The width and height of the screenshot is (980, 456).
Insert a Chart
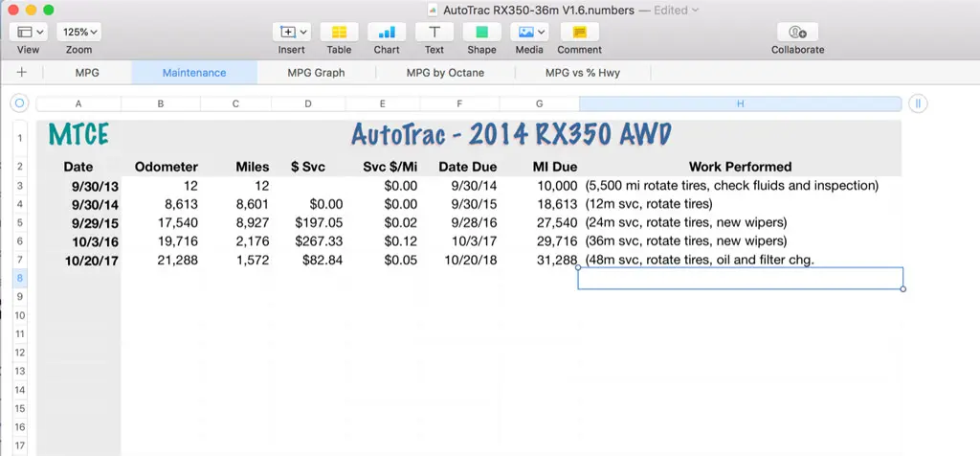[387, 32]
